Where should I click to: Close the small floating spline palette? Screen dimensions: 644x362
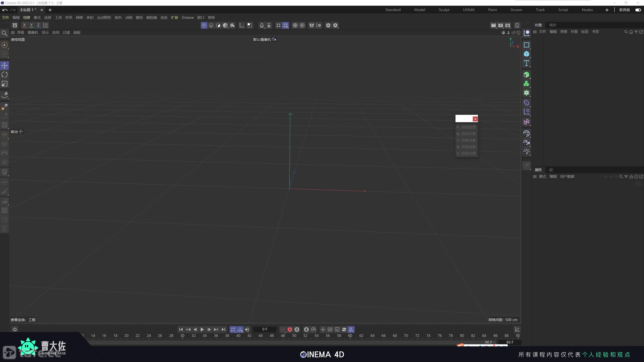(x=475, y=119)
